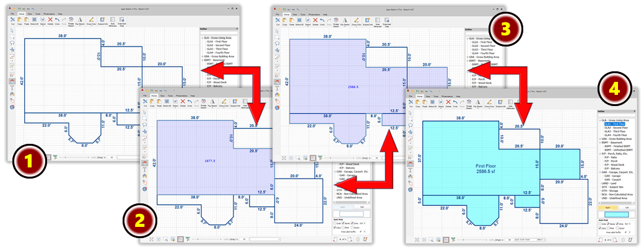The image size is (644, 248).
Task: Switch to the View tab in the cyan First Floor window
Action: pos(427,96)
